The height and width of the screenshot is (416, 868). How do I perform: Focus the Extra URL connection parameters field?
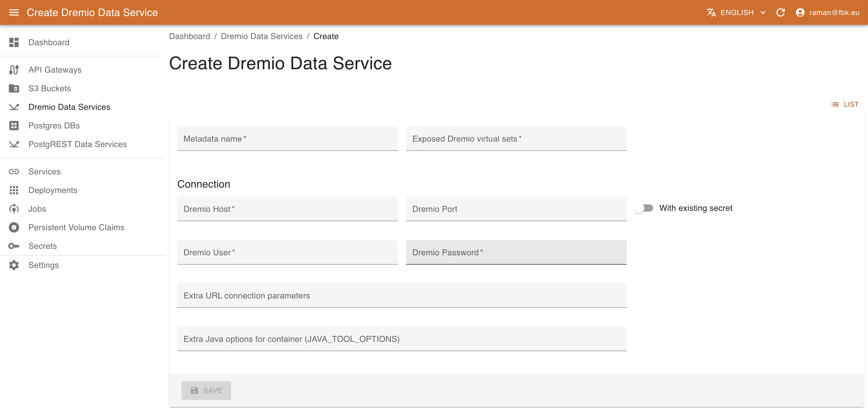402,295
